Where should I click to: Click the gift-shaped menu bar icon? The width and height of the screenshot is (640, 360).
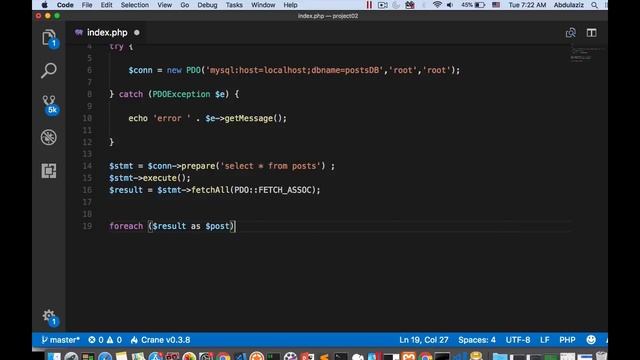[410, 5]
